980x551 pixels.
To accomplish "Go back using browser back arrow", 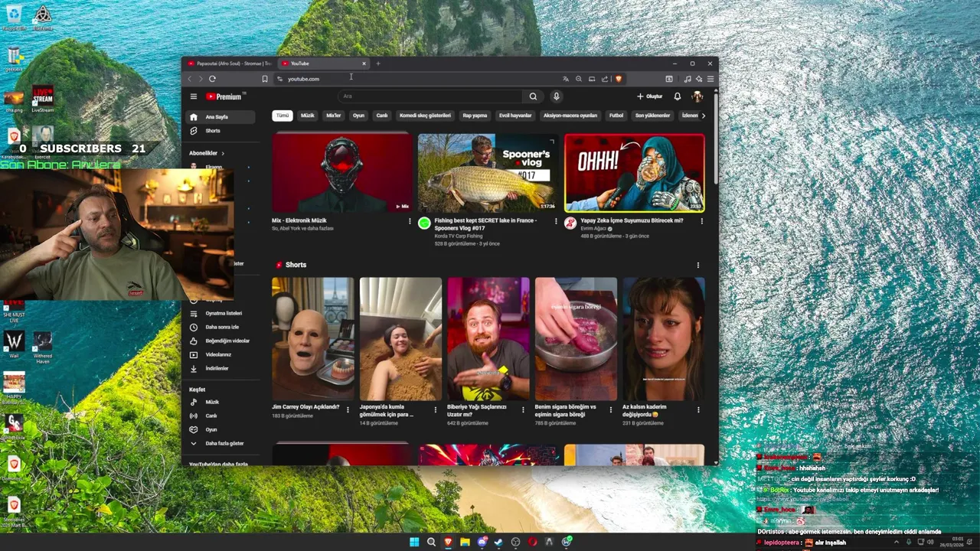I will [x=190, y=79].
